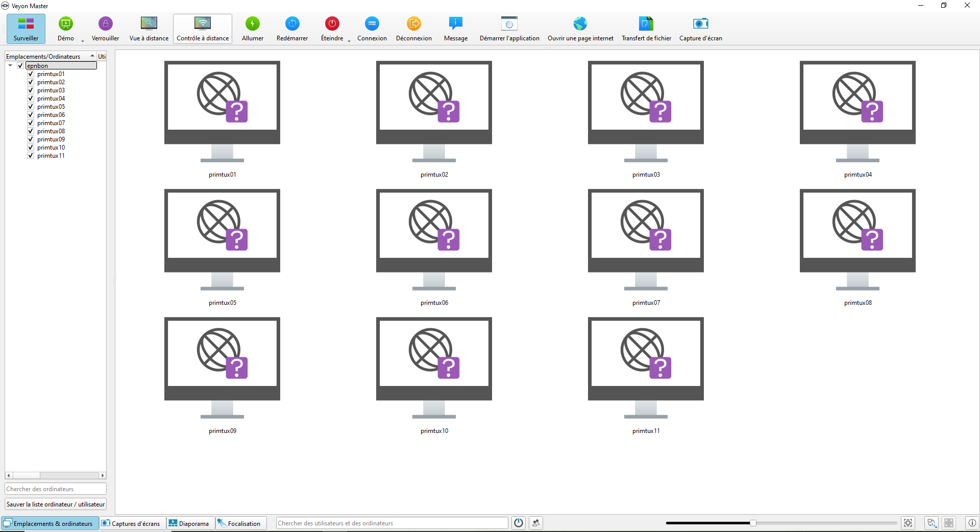Image resolution: width=980 pixels, height=532 pixels.
Task: Launch Contrôle à distance
Action: coord(203,29)
